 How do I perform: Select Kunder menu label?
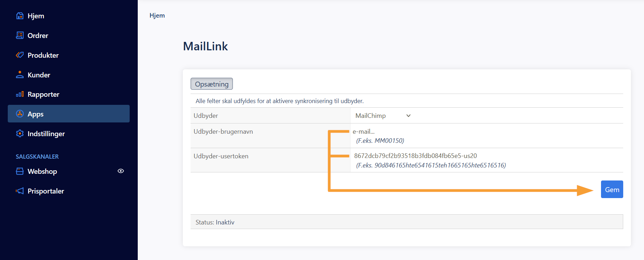tap(39, 75)
